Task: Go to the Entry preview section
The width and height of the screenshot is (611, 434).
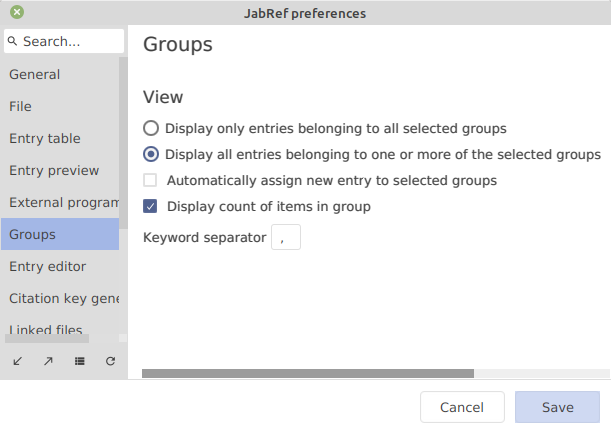Action: pos(54,170)
